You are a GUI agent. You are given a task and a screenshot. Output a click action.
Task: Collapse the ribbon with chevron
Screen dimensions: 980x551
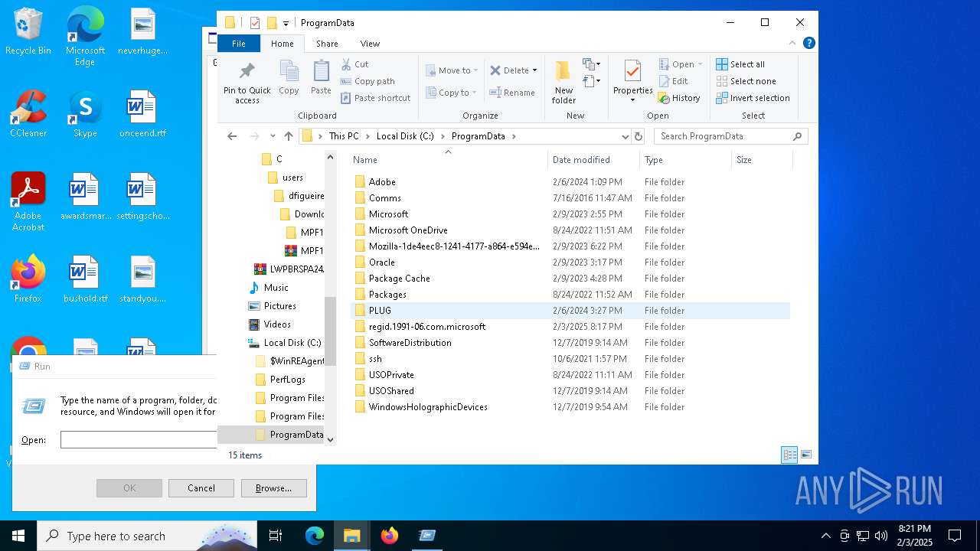(x=792, y=44)
